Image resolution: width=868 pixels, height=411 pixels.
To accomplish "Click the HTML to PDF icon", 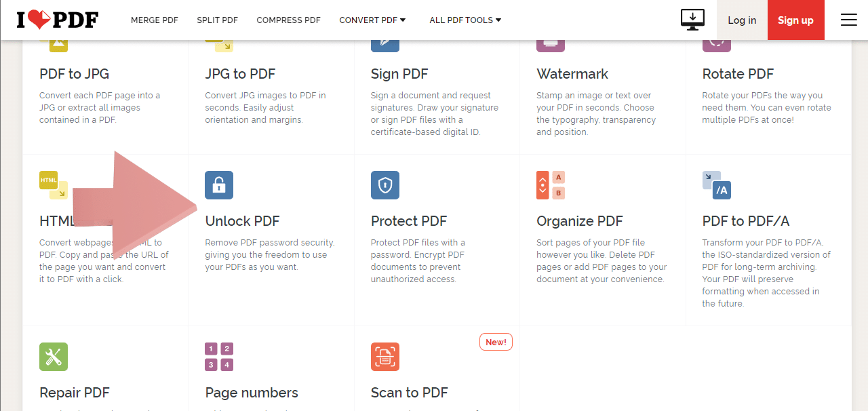I will click(x=54, y=185).
